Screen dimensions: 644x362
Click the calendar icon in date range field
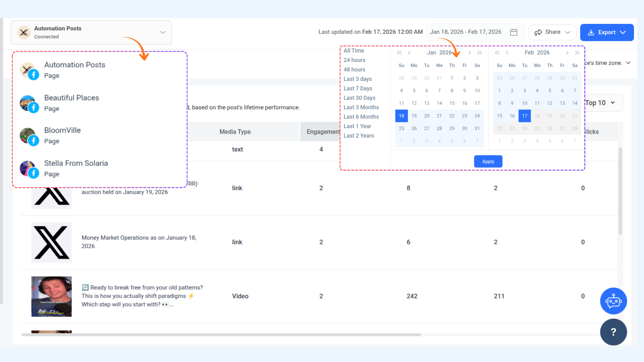point(514,32)
